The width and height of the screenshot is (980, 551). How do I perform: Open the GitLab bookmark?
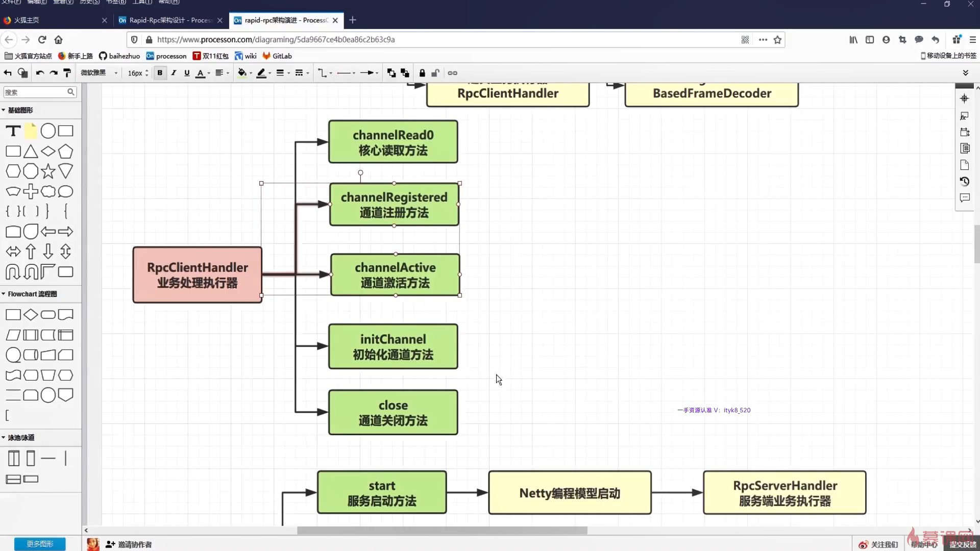pos(278,56)
